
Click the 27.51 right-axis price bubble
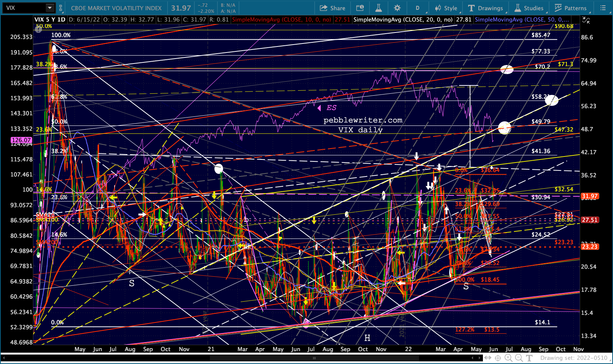click(x=590, y=220)
